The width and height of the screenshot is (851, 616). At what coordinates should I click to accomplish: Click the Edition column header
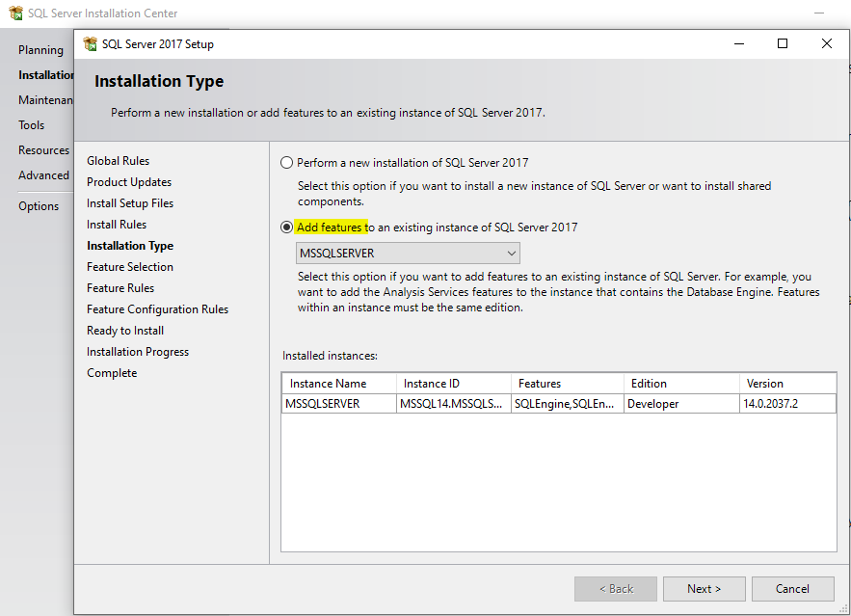[x=681, y=384]
